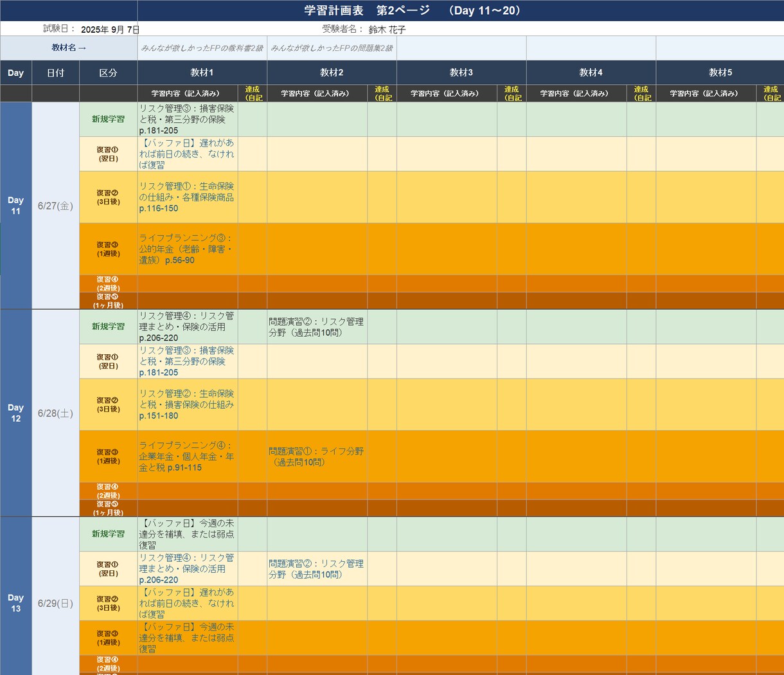784x675 pixels.
Task: Click the "受験者名：" label
Action: click(343, 29)
